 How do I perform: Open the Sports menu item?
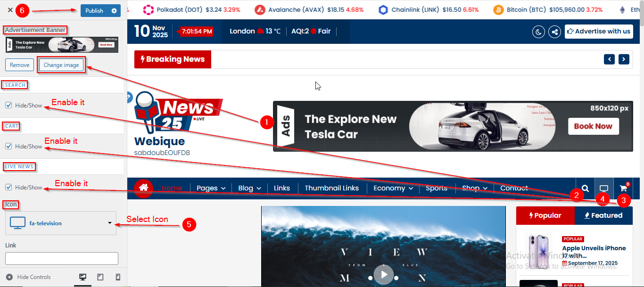[x=436, y=188]
